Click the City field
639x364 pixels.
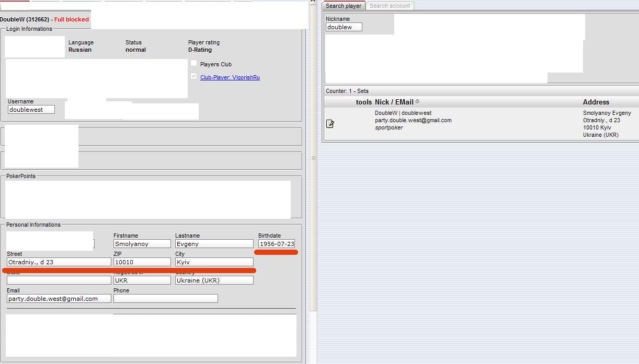[x=214, y=262]
